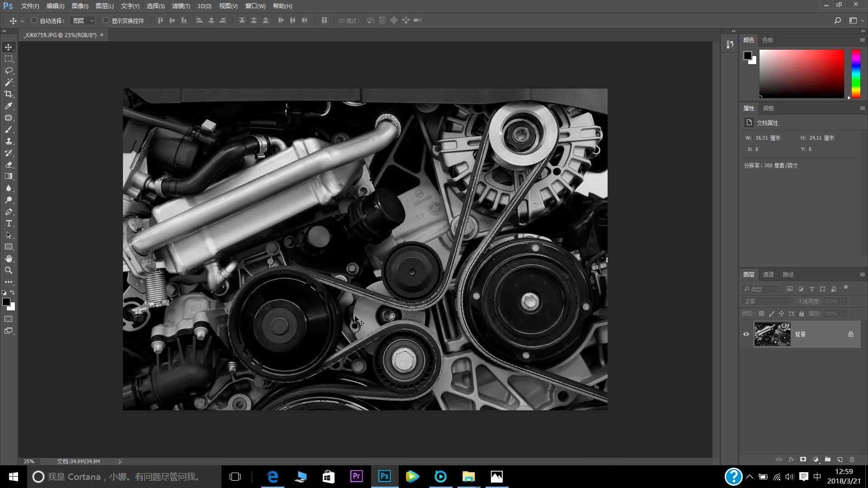Hide the 背景 layer with eye icon
868x488 pixels.
tap(746, 334)
